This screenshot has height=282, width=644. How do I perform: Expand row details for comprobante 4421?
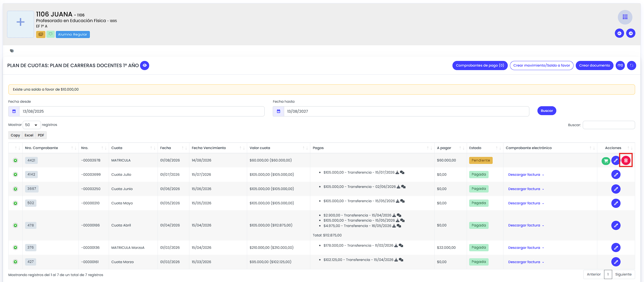15,160
